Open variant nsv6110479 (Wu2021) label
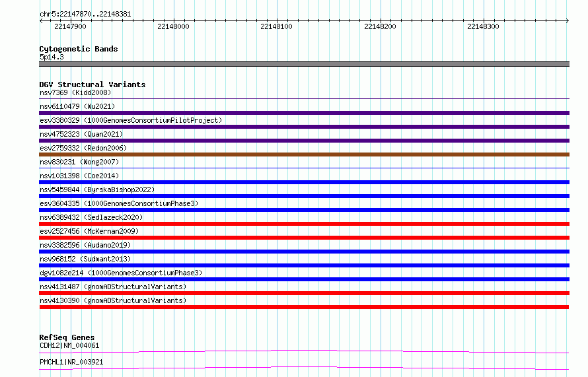 pyautogui.click(x=77, y=106)
